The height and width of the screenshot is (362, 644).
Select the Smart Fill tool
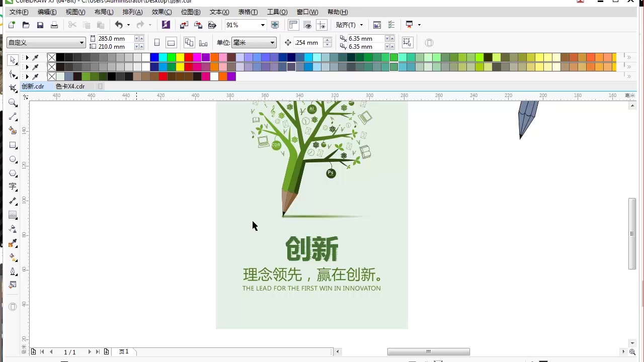pyautogui.click(x=13, y=131)
